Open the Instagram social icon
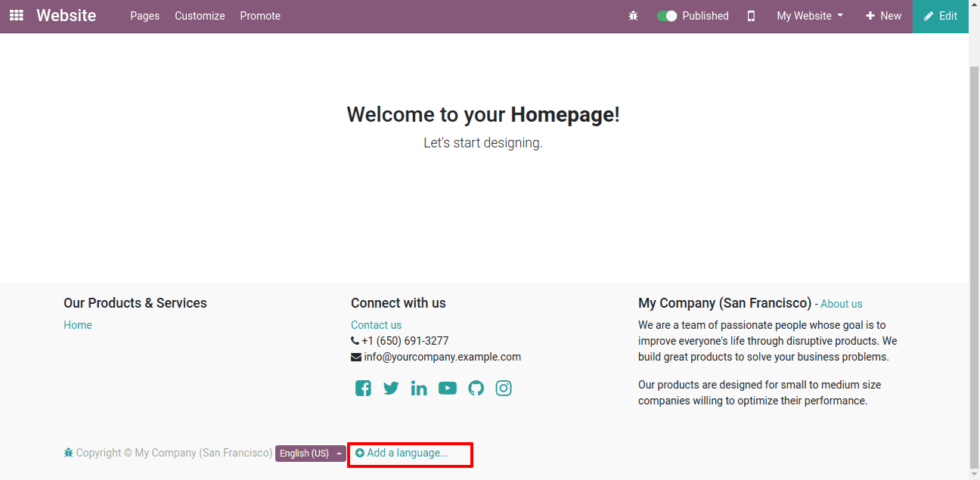This screenshot has height=480, width=980. click(504, 389)
